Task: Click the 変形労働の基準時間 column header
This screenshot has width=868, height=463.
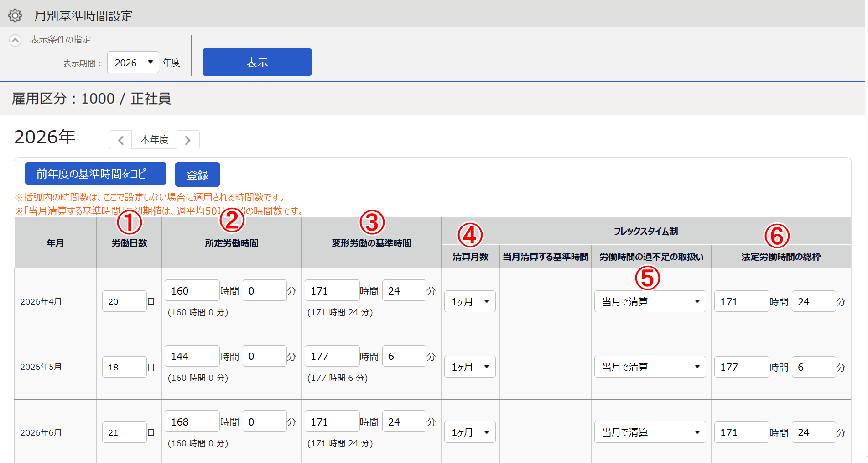Action: (371, 243)
